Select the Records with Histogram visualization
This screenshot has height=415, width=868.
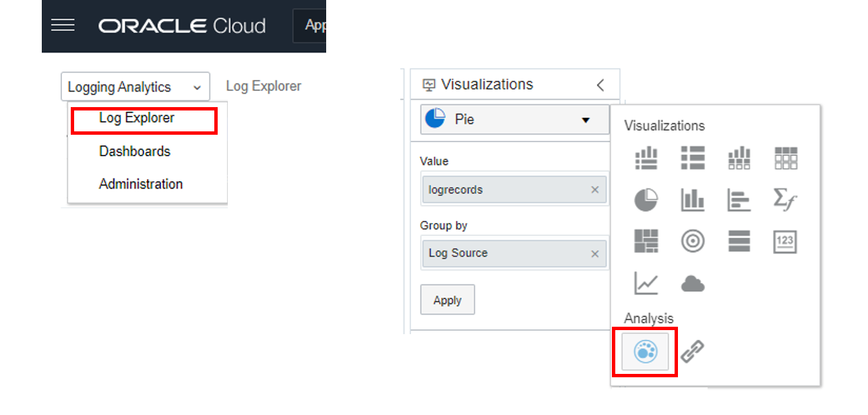point(646,158)
